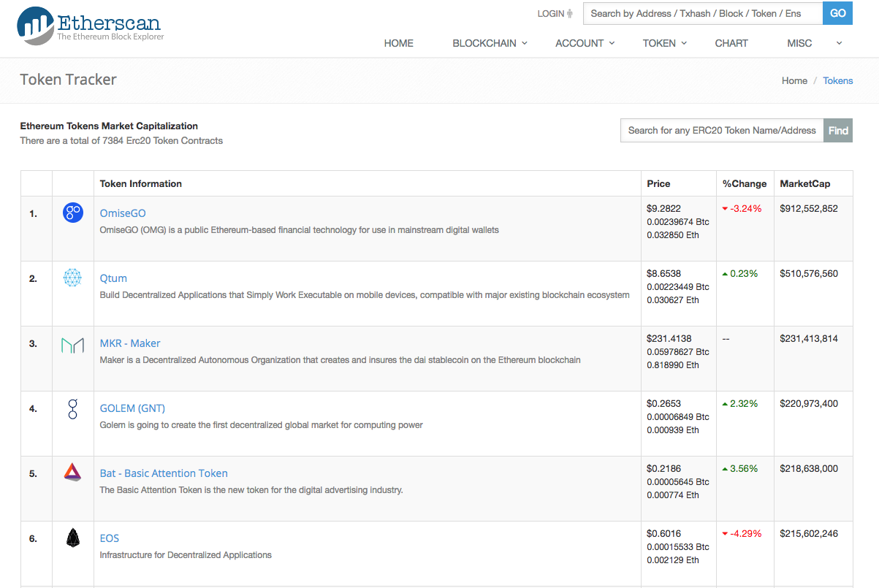Go to the HOME menu item
Image resolution: width=879 pixels, height=588 pixels.
coord(399,43)
